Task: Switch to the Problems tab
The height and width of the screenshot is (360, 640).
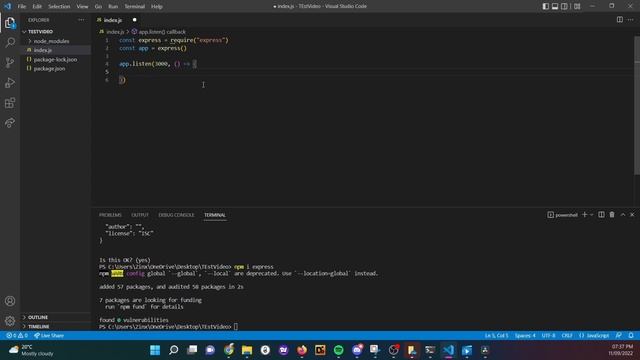Action: (110, 215)
